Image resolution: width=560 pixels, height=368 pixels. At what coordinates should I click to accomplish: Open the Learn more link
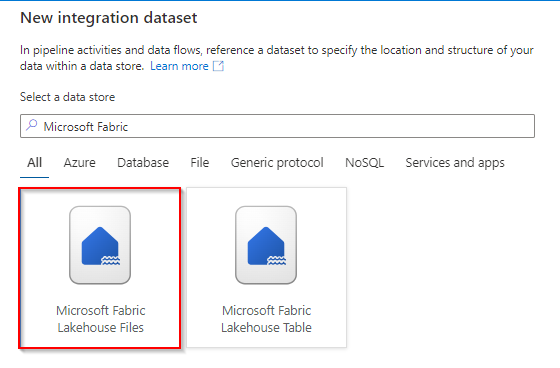(179, 66)
